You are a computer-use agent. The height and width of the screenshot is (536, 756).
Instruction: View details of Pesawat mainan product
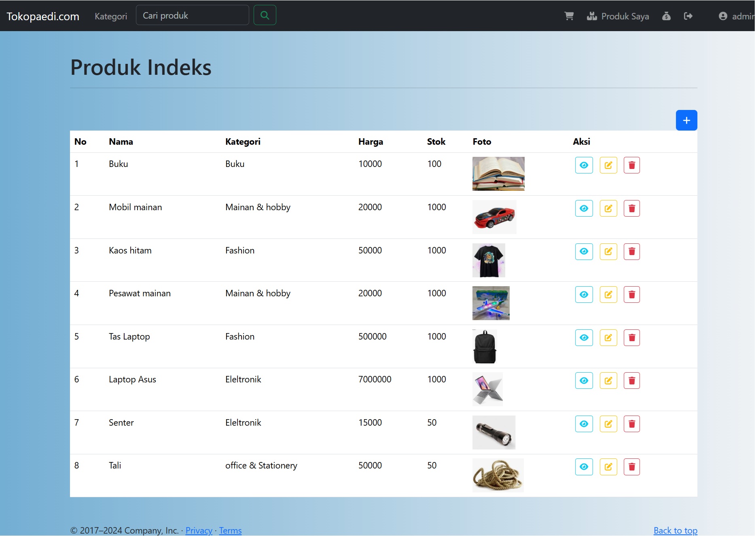(x=584, y=295)
